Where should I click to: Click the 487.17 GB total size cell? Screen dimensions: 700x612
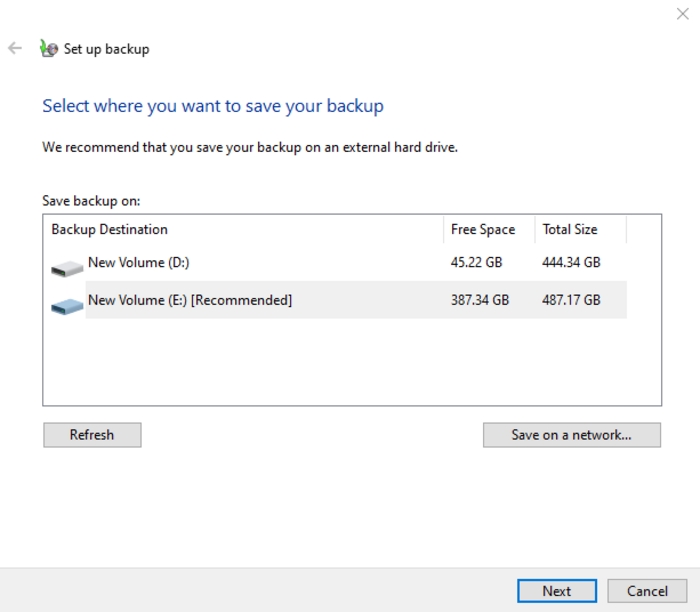click(x=571, y=300)
